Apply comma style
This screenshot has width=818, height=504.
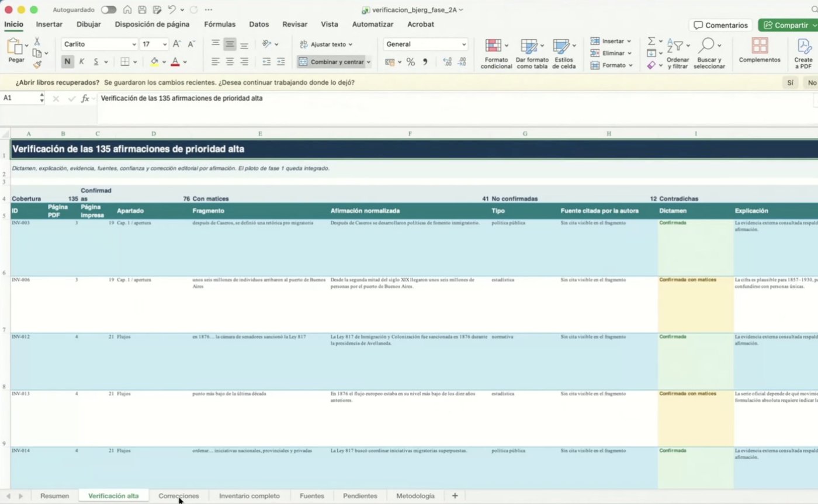425,62
